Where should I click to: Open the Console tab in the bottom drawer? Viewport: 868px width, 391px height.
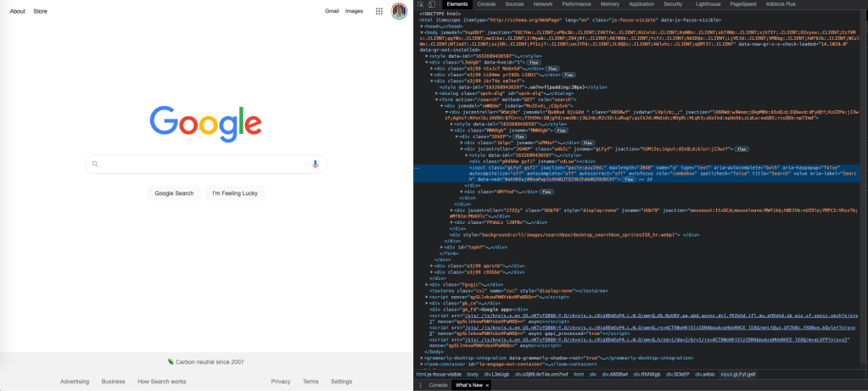pyautogui.click(x=438, y=385)
